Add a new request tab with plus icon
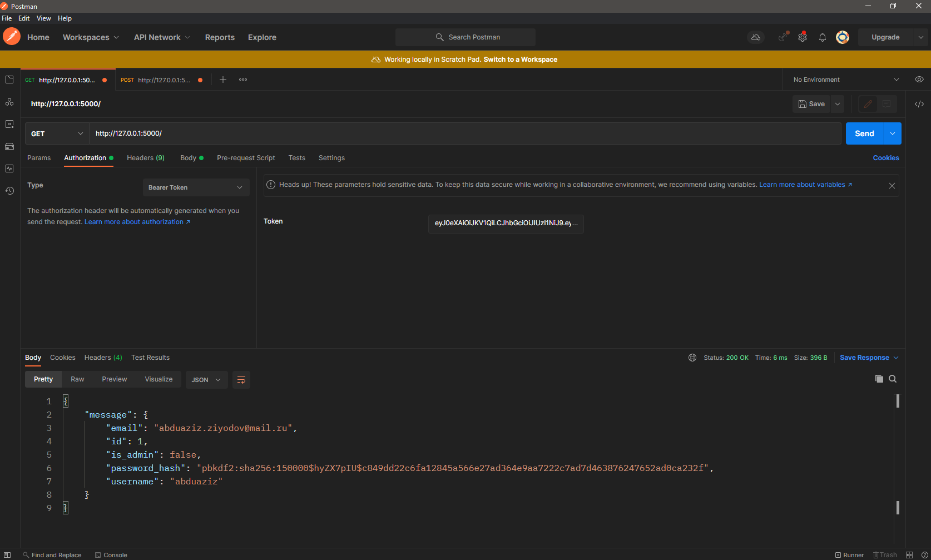This screenshot has height=560, width=931. click(223, 80)
